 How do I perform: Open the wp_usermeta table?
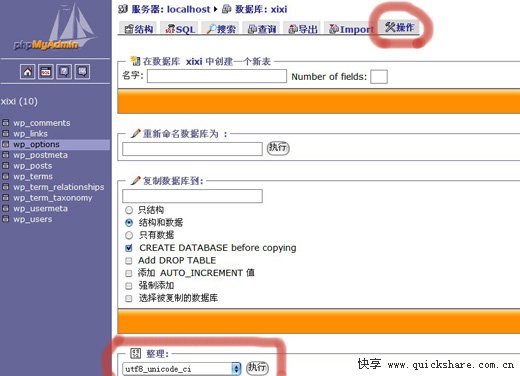[x=40, y=208]
